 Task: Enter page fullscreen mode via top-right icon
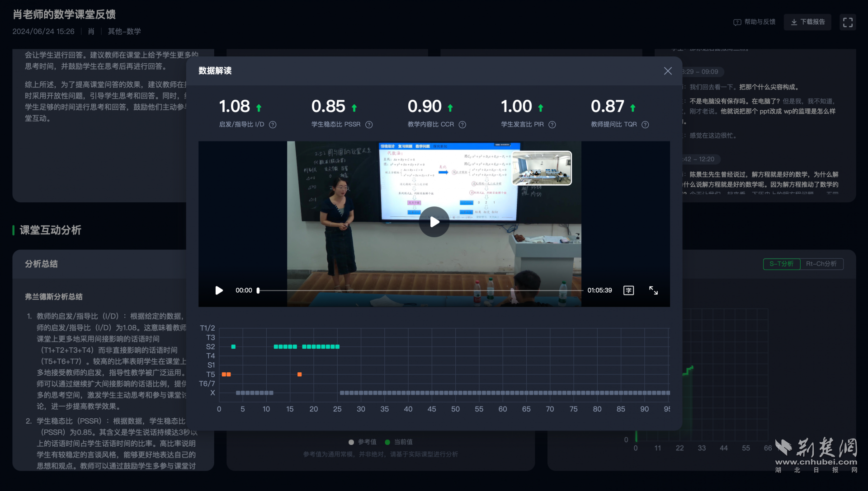tap(848, 22)
